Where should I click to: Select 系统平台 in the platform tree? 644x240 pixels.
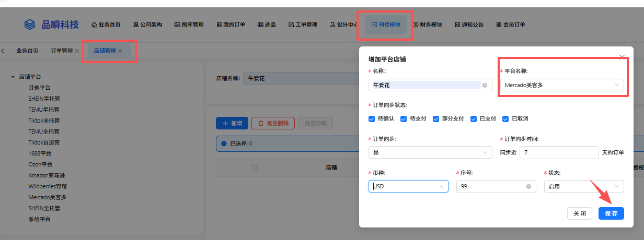click(x=39, y=219)
